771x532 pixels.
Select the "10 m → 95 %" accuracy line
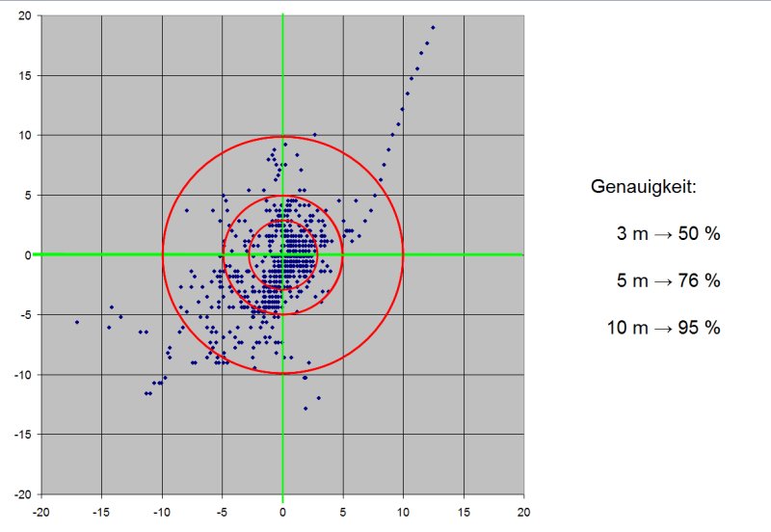663,328
